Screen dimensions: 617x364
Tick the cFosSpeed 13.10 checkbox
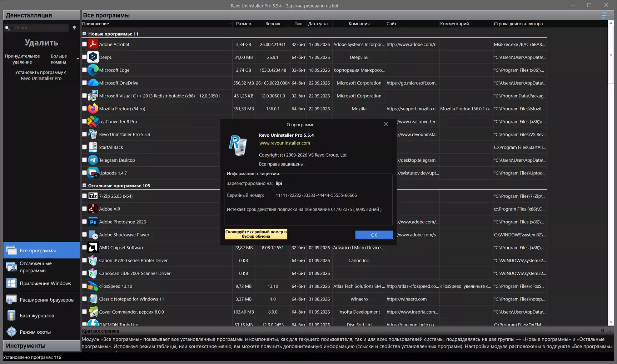84,286
